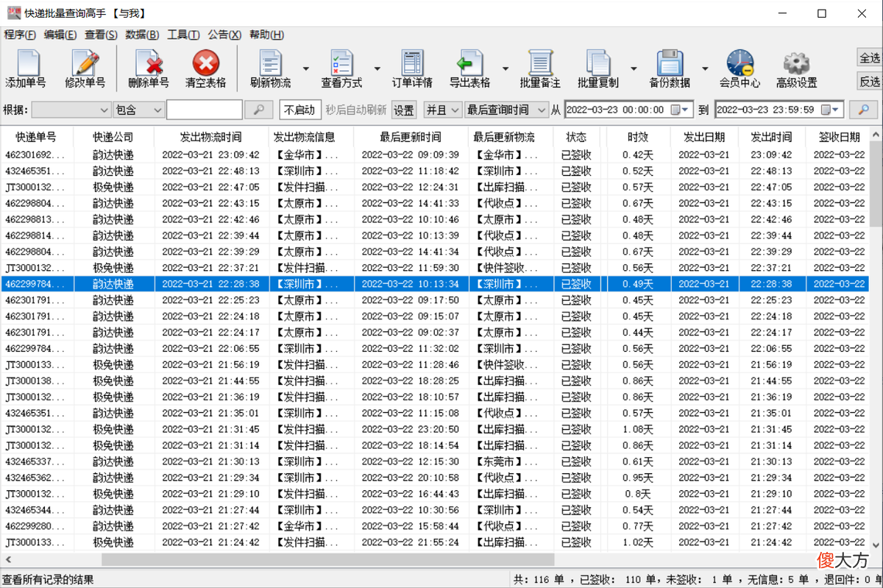Click the 备份数据 floppy disk icon
Screen dimensions: 883x588
coord(670,63)
